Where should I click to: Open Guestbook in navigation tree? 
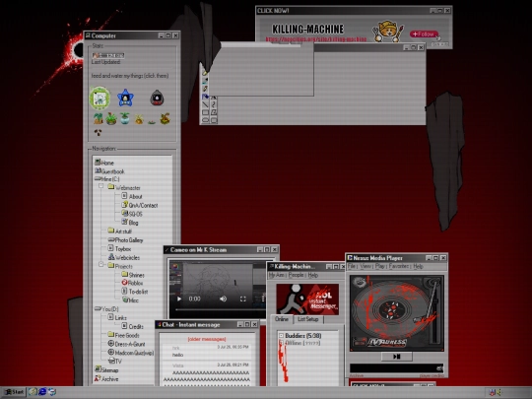pyautogui.click(x=109, y=171)
